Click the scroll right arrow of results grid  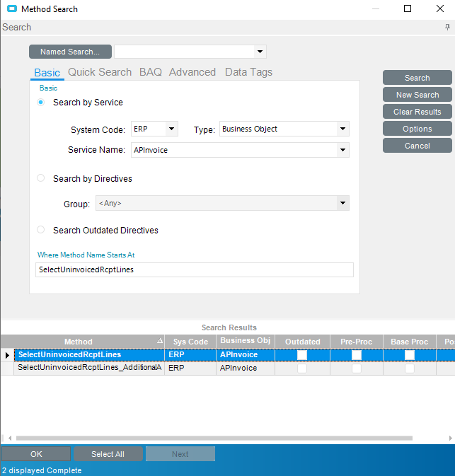pyautogui.click(x=451, y=438)
